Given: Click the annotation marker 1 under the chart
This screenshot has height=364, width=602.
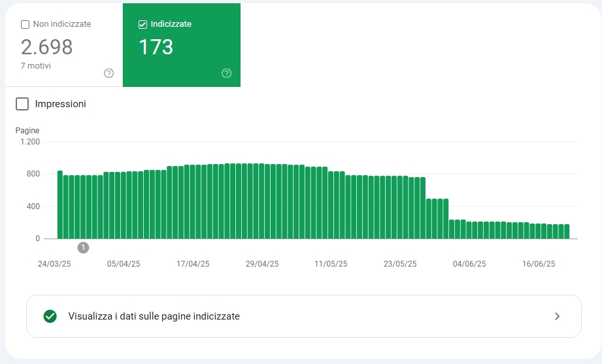Looking at the screenshot, I should (x=83, y=248).
